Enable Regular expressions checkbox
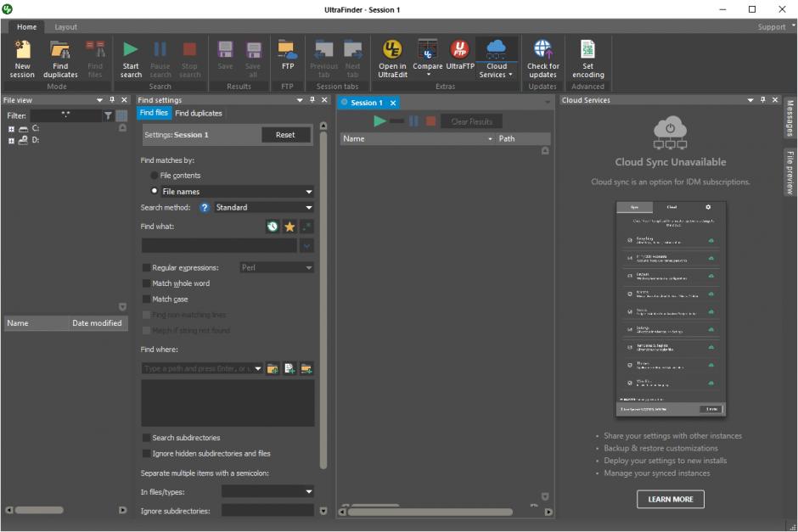 pos(146,267)
